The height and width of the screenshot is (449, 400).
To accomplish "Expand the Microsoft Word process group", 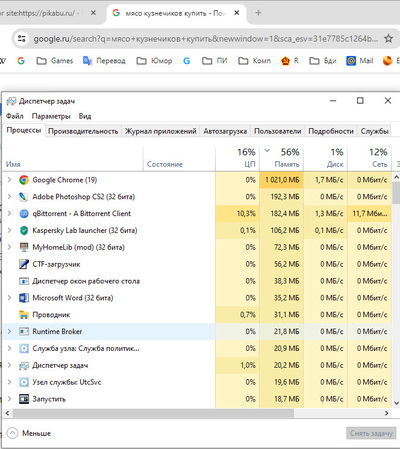I will [9, 298].
